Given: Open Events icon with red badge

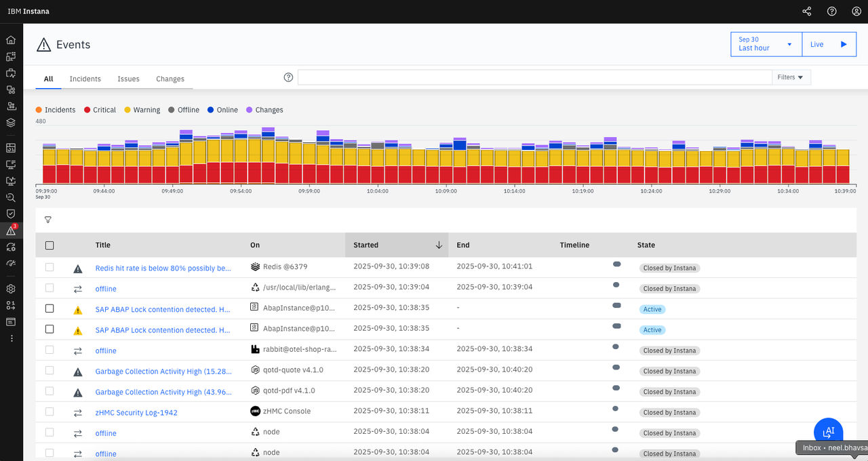Looking at the screenshot, I should pyautogui.click(x=11, y=230).
